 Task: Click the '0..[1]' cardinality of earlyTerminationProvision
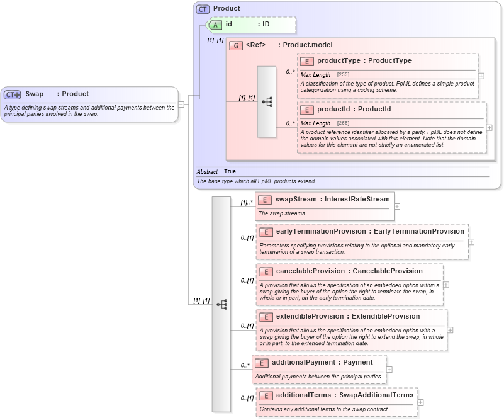tap(247, 238)
